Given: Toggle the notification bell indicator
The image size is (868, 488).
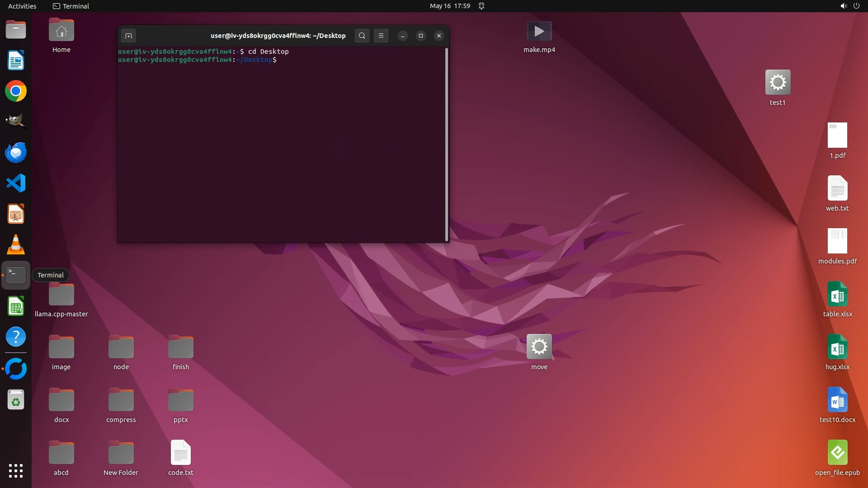Looking at the screenshot, I should pos(481,6).
